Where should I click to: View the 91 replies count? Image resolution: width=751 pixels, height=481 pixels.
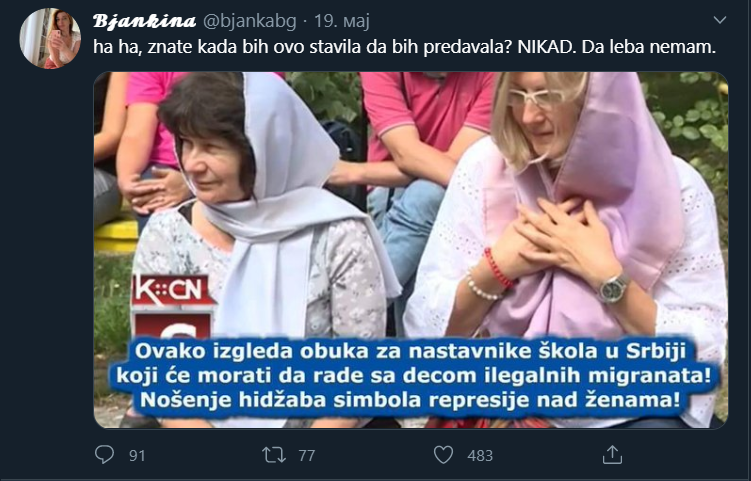(137, 455)
